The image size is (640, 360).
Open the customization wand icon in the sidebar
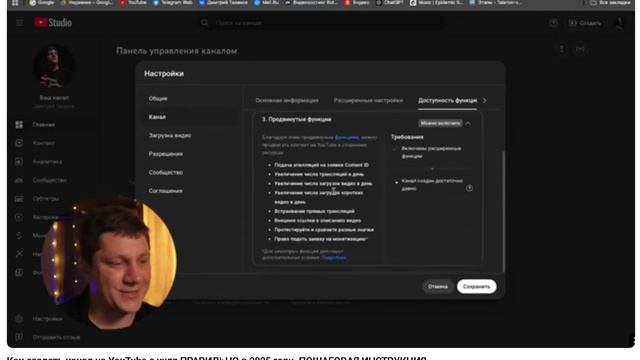coord(19,254)
